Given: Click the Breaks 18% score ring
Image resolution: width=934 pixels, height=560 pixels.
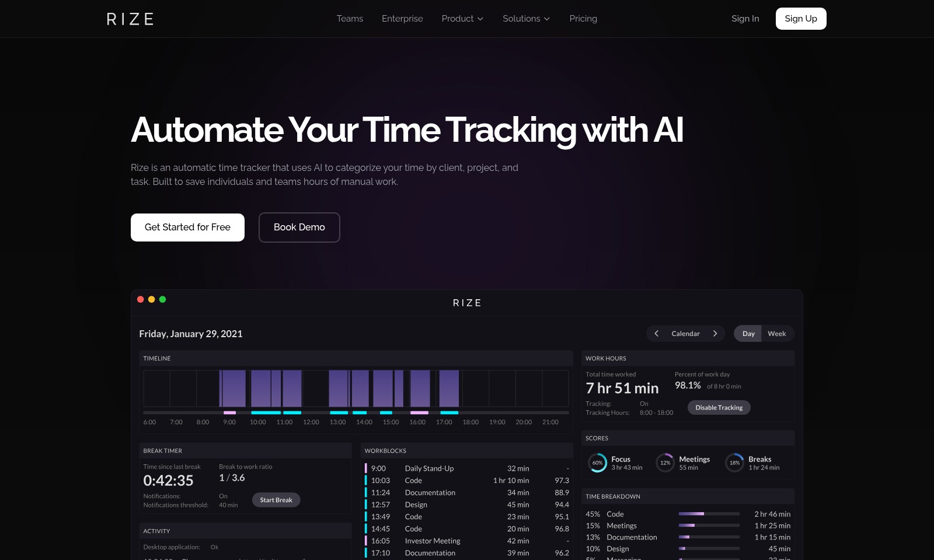Looking at the screenshot, I should 735,463.
